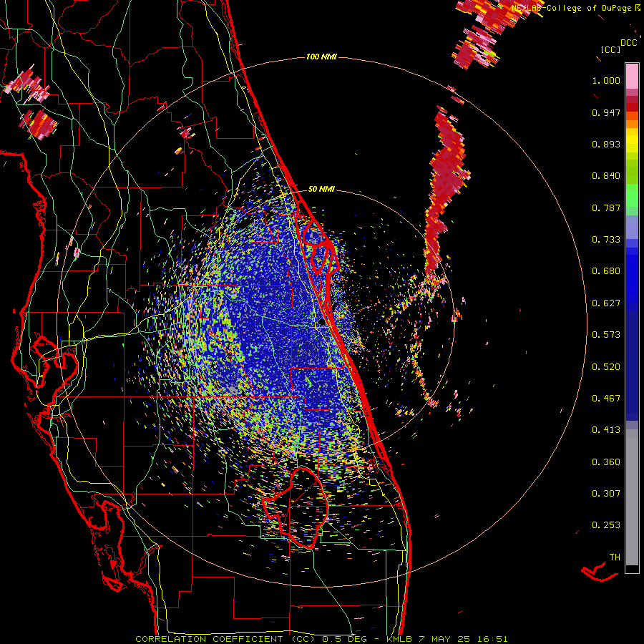Click the DCC label above the color scale
The image size is (644, 644).
(629, 43)
